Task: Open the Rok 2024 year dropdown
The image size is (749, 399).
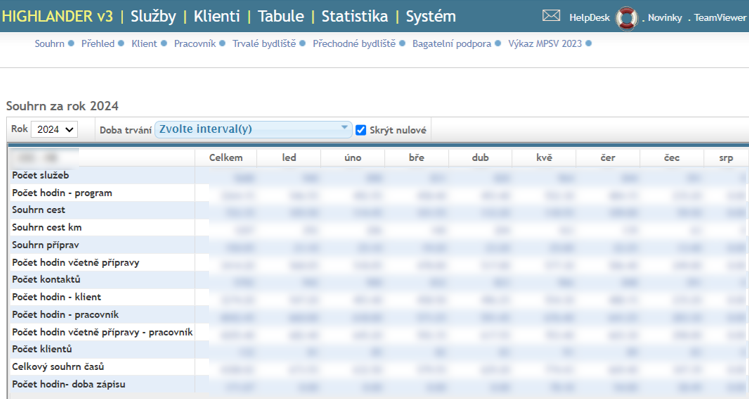Action: click(54, 129)
